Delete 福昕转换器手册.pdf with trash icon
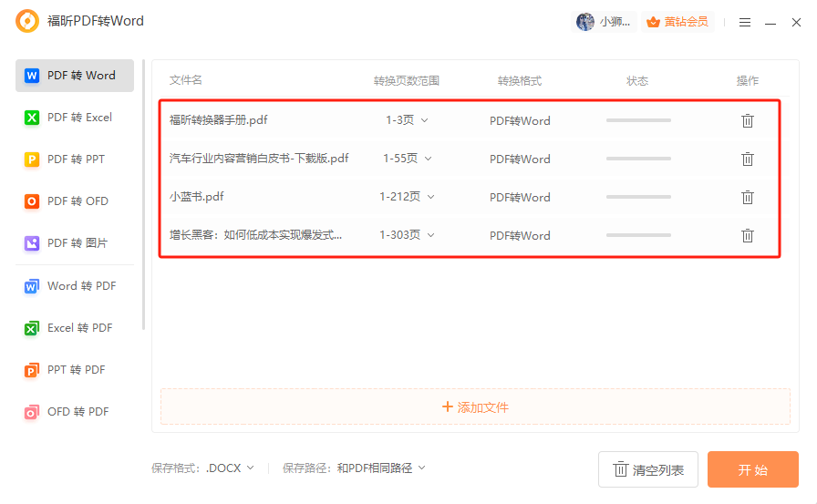 pyautogui.click(x=747, y=120)
